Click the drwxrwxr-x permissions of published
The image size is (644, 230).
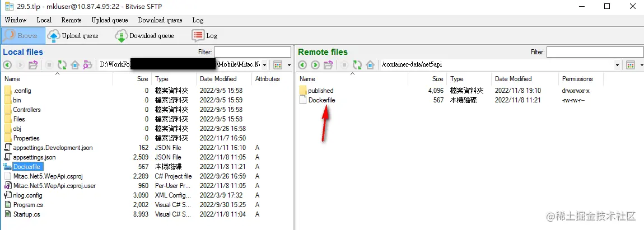click(576, 90)
